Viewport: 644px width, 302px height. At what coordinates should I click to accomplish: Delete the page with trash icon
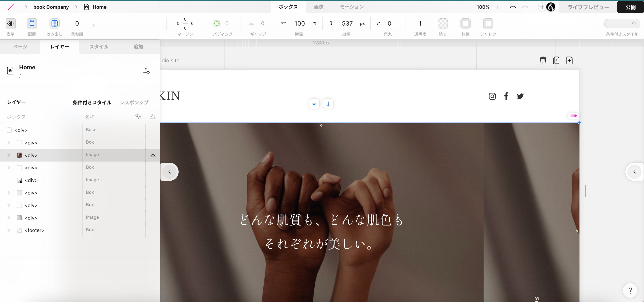[x=543, y=60]
